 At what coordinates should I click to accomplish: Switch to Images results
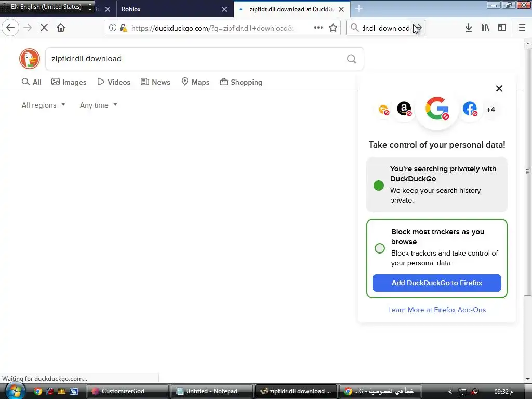point(69,82)
